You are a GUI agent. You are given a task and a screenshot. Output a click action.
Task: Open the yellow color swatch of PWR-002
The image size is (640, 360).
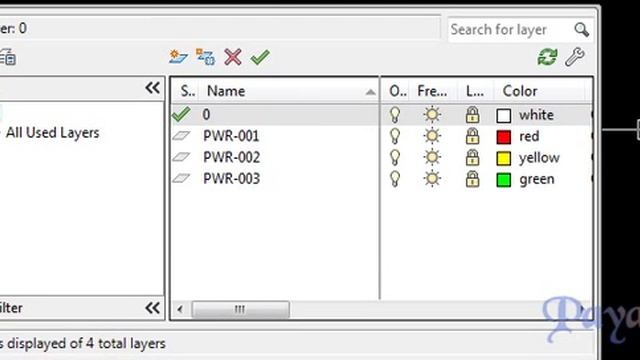pyautogui.click(x=504, y=158)
